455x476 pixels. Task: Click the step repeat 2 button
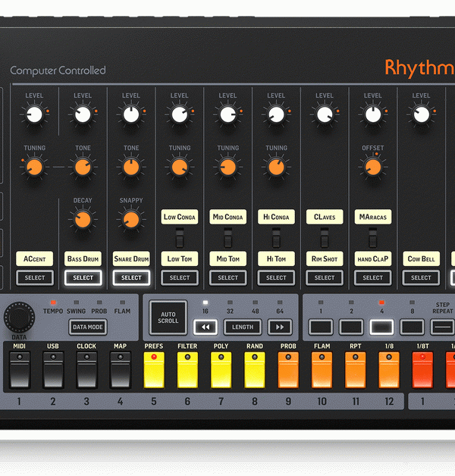point(351,327)
